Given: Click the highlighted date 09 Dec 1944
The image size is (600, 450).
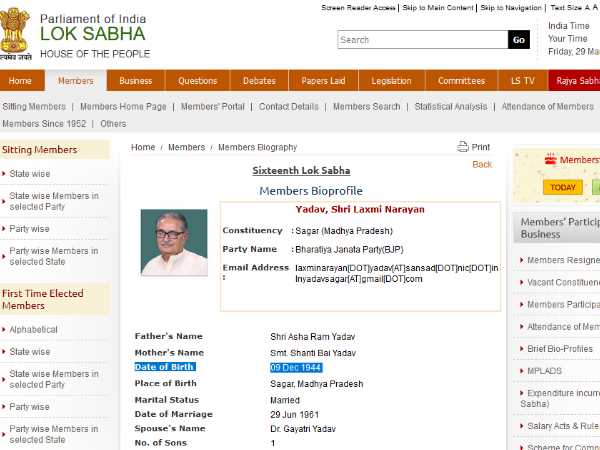Looking at the screenshot, I should (x=296, y=368).
